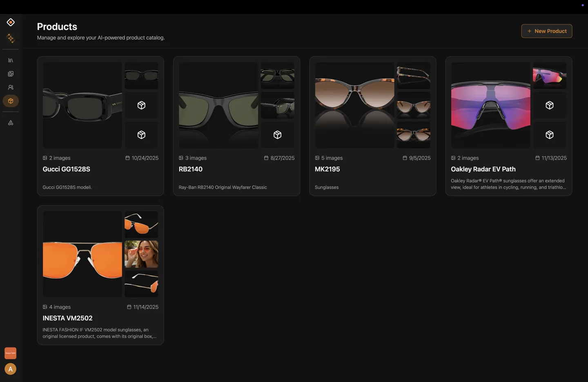
Task: Click the '4 images' count on INESTA
Action: 57,307
